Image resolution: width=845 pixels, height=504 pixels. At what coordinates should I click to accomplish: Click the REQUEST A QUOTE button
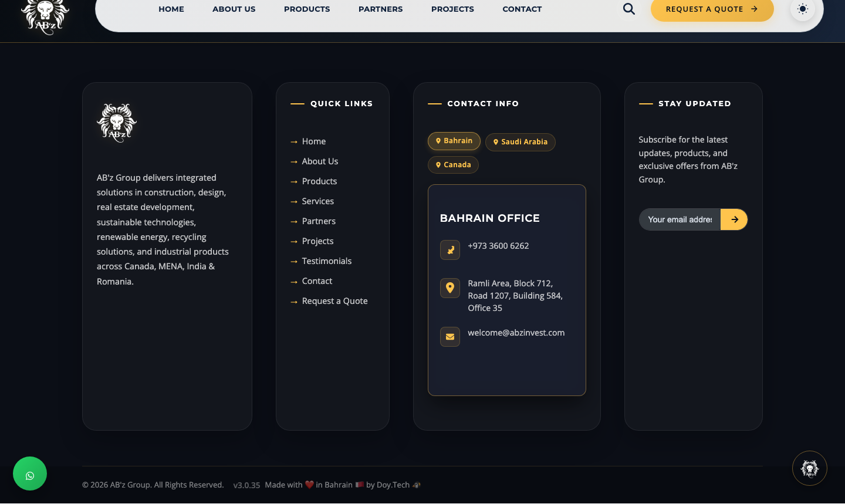coord(712,9)
